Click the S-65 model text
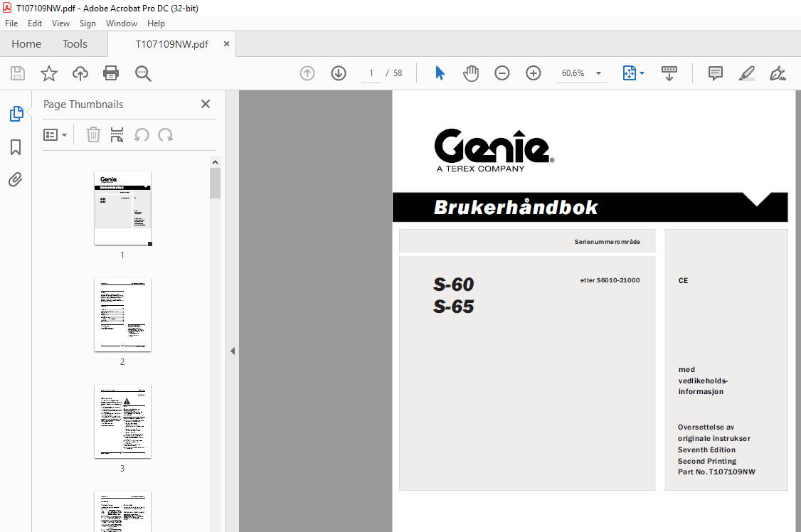Image resolution: width=801 pixels, height=532 pixels. tap(454, 307)
